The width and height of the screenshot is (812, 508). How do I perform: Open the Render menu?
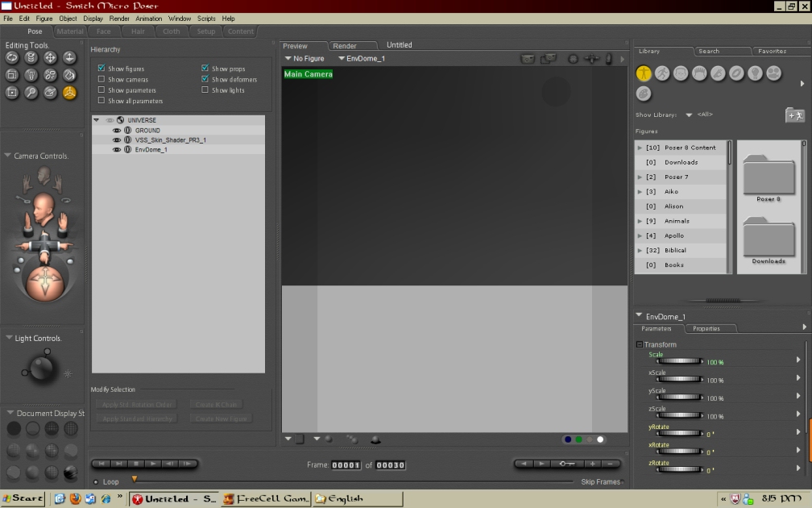click(x=119, y=19)
